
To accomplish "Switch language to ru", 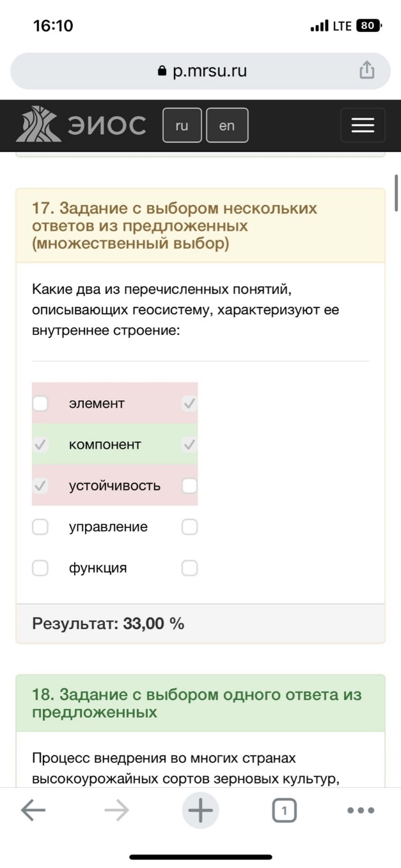I will 182,125.
